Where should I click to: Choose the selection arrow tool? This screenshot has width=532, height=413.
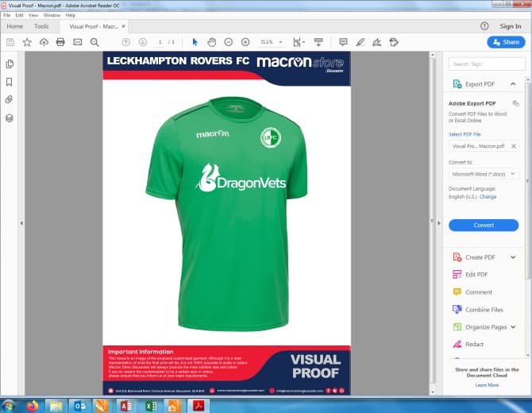click(x=195, y=42)
